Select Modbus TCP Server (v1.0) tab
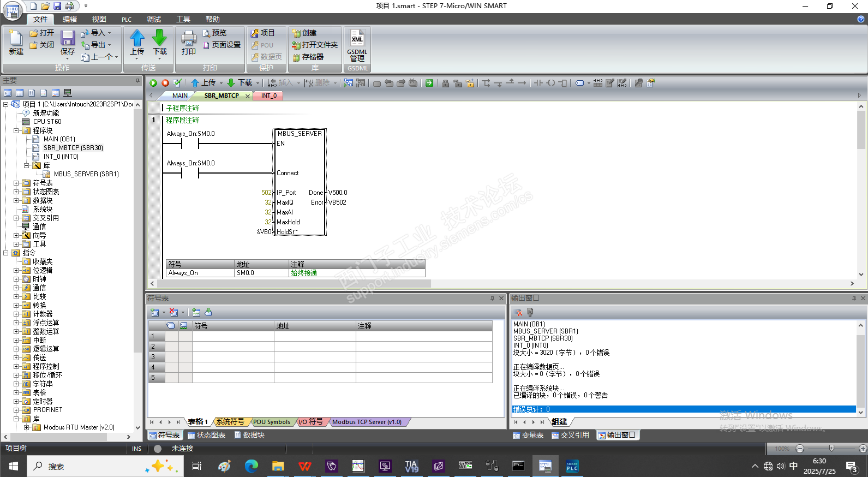The width and height of the screenshot is (868, 477). (x=367, y=422)
